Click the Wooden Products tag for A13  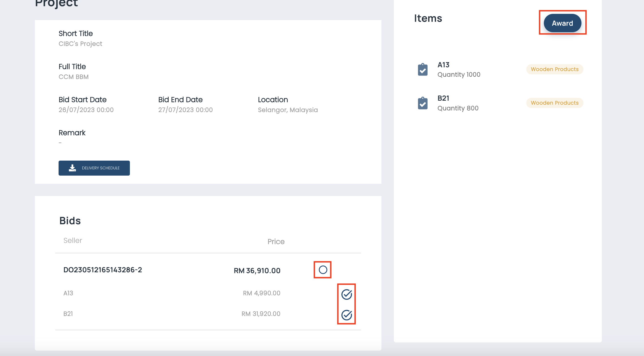[554, 69]
